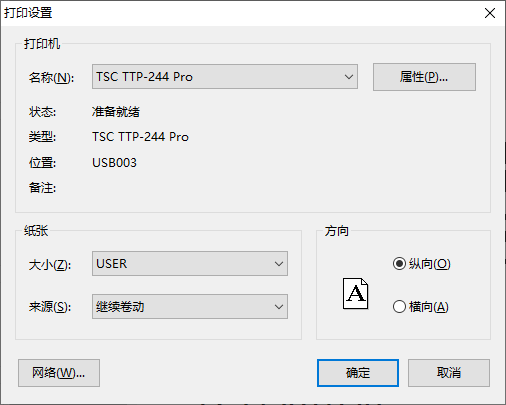Cancel with the 取消 button
The image size is (506, 405).
pos(449,373)
